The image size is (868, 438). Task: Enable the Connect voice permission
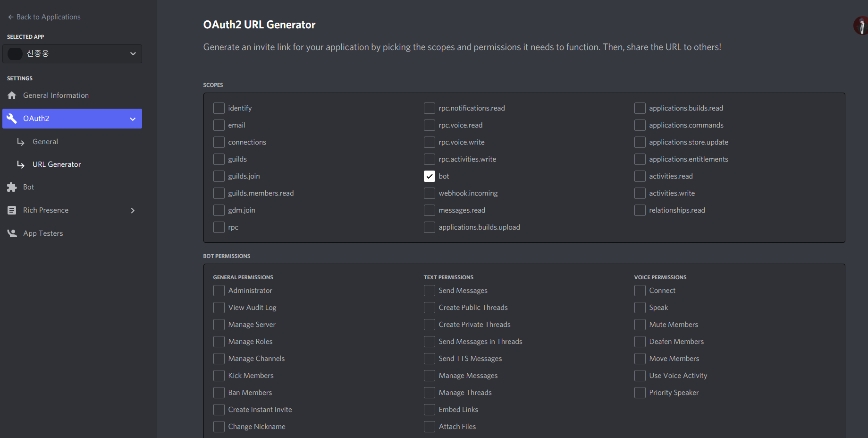[640, 291]
